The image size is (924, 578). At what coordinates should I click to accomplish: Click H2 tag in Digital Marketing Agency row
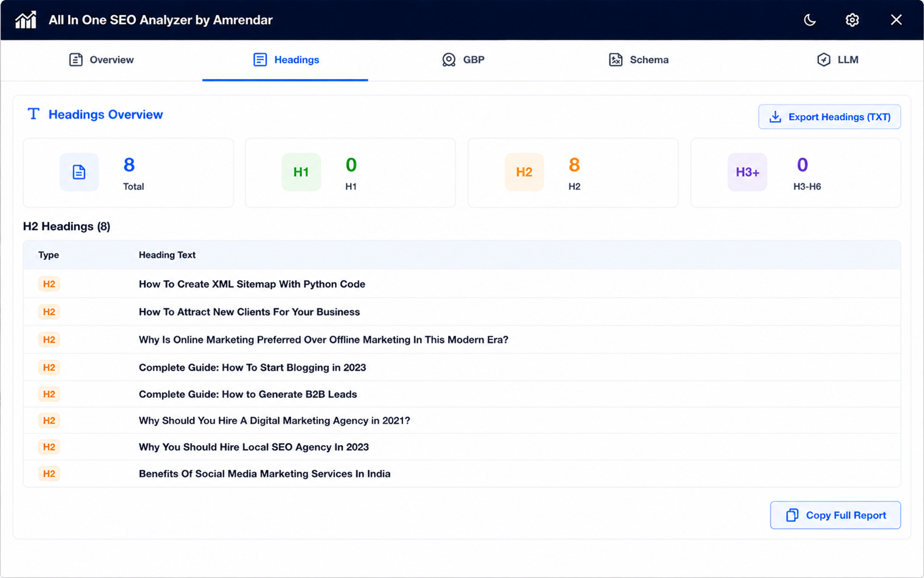tap(49, 420)
